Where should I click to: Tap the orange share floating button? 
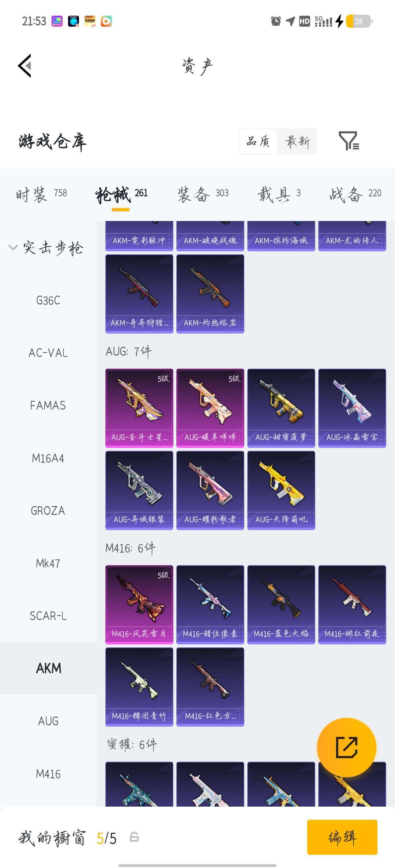346,747
